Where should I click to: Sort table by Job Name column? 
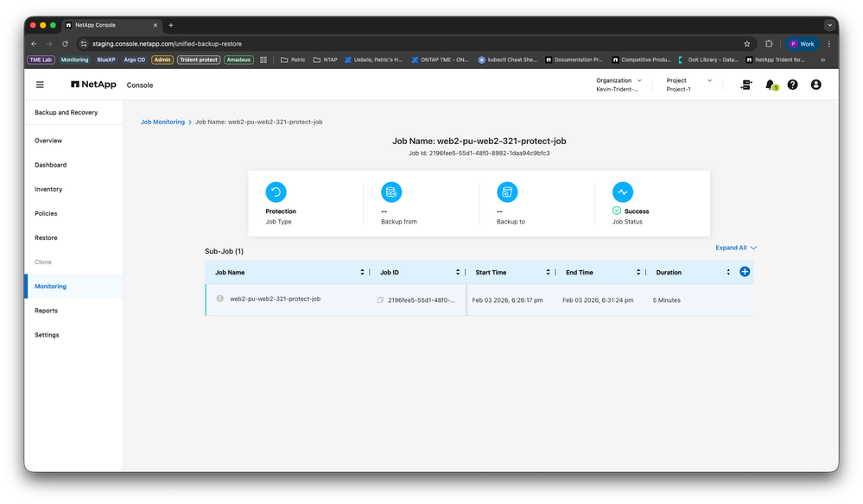(x=362, y=272)
